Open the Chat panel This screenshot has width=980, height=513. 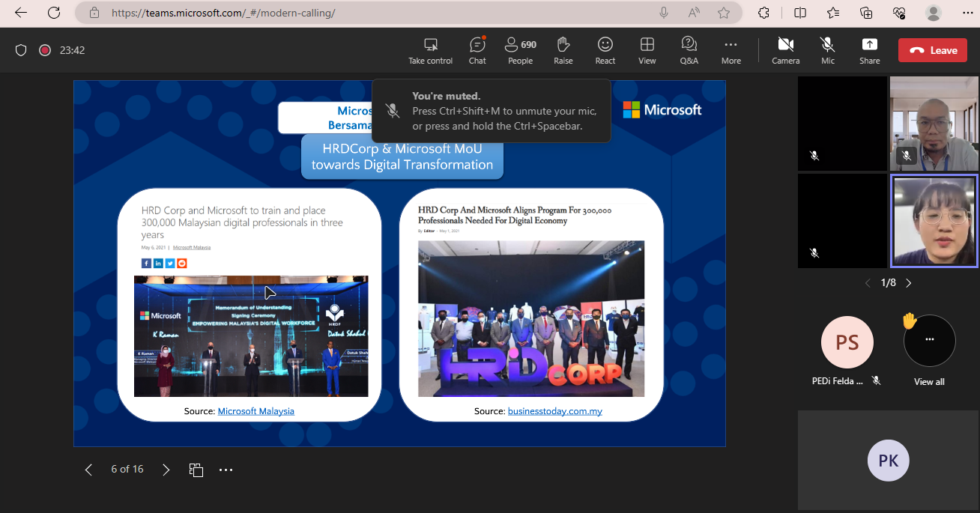[x=477, y=50]
